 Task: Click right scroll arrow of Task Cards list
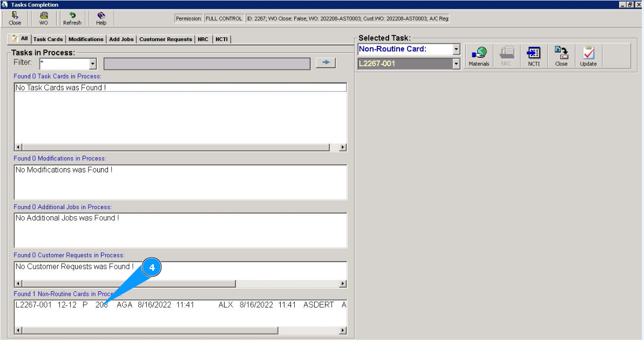click(343, 147)
